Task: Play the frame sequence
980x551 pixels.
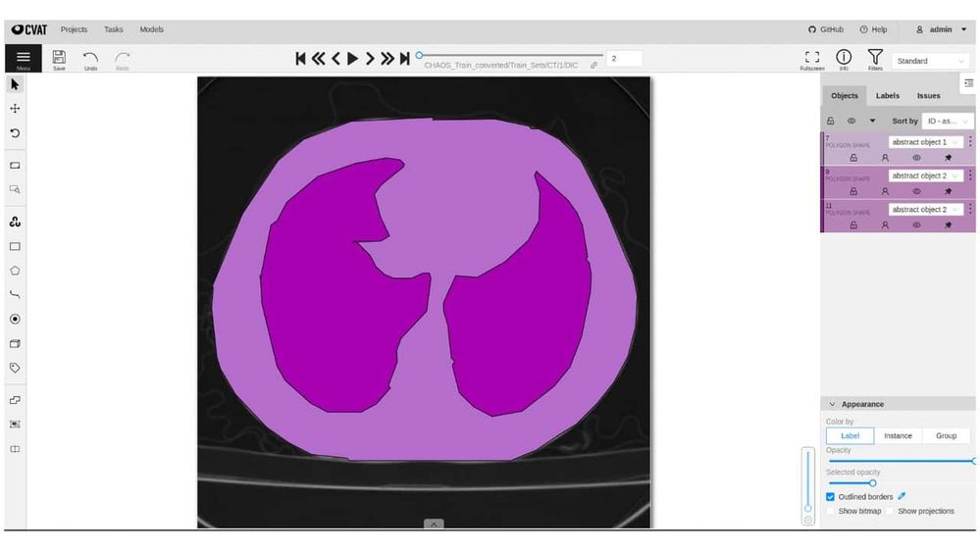Action: coord(352,58)
